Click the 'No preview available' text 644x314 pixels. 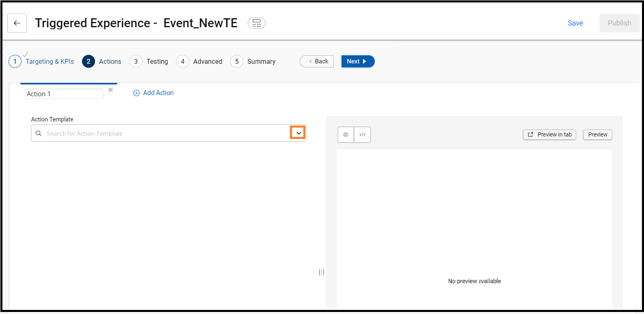click(474, 281)
